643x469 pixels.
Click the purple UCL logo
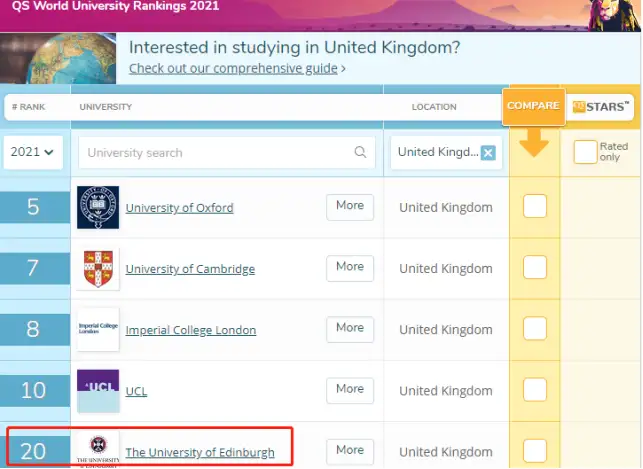(x=98, y=391)
